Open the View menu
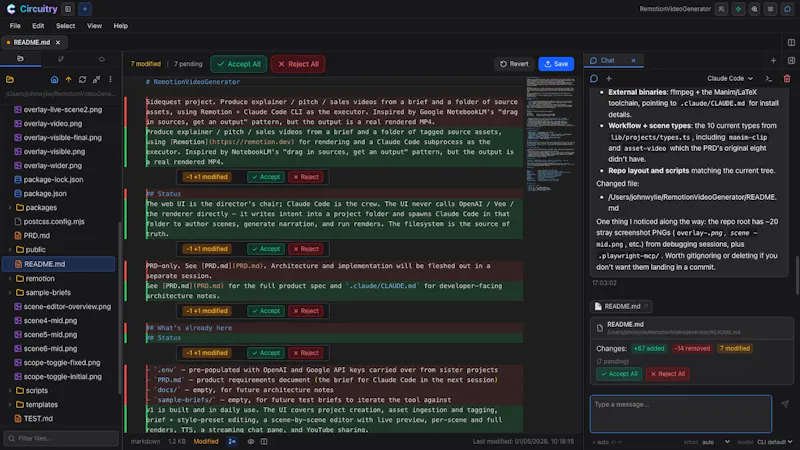This screenshot has height=450, width=800. [x=94, y=26]
